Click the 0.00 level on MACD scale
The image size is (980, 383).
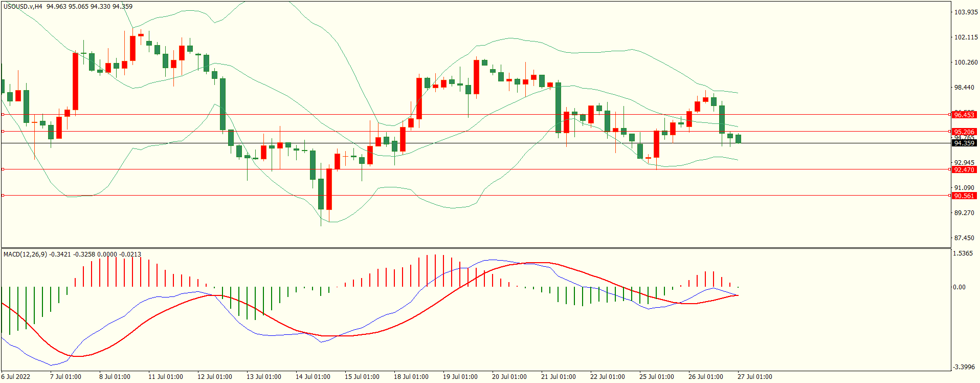(x=959, y=287)
